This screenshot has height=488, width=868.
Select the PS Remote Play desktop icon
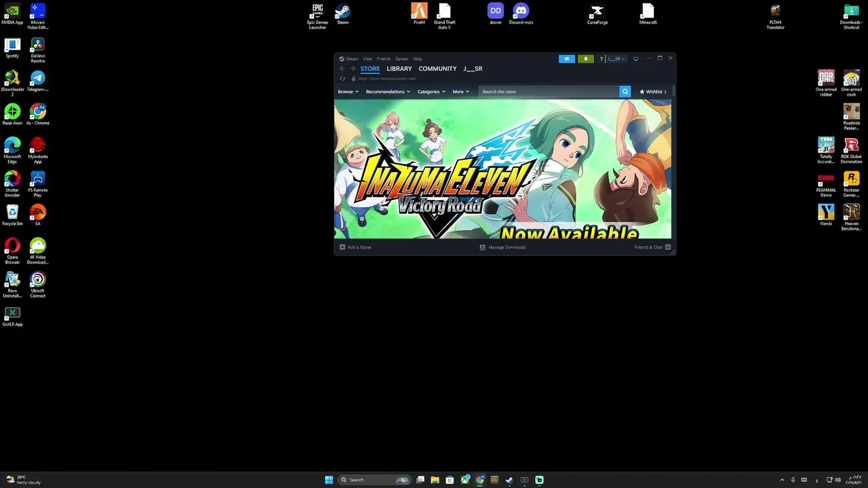38,184
